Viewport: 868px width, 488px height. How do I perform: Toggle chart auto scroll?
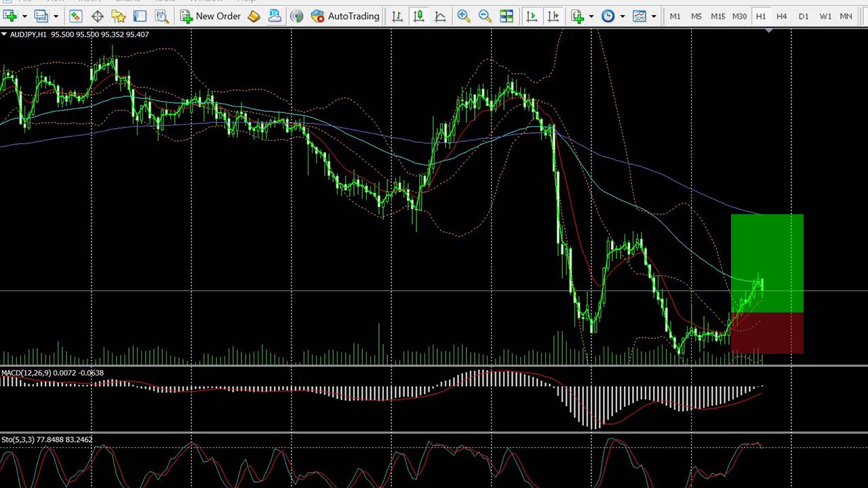(x=532, y=16)
